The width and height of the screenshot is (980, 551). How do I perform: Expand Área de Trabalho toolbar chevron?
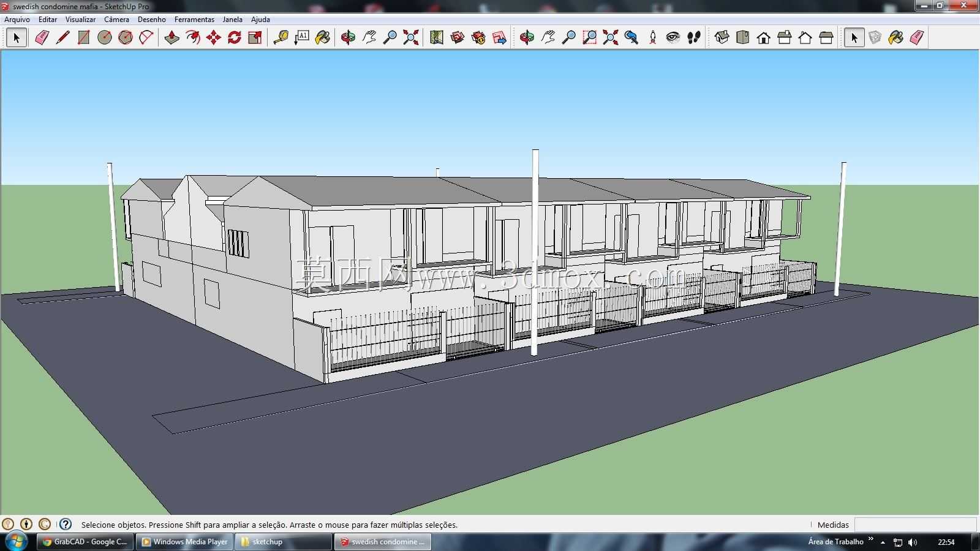click(x=870, y=539)
